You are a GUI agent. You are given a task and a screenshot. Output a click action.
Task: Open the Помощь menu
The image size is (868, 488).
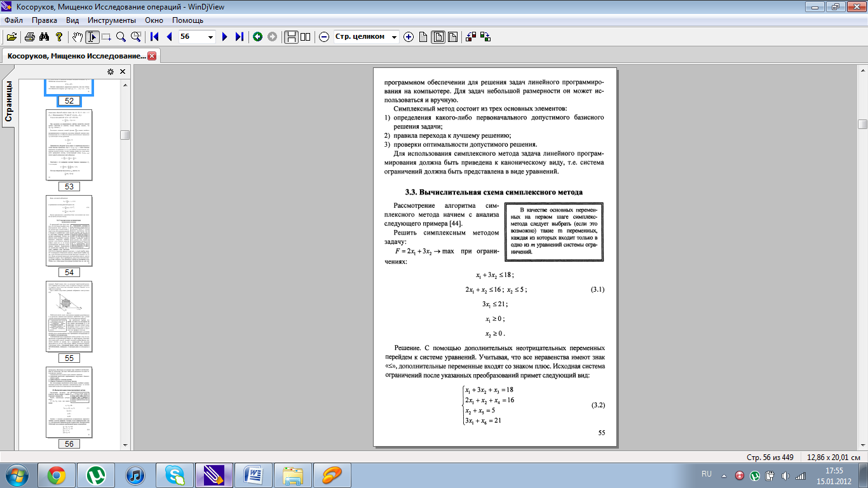187,20
